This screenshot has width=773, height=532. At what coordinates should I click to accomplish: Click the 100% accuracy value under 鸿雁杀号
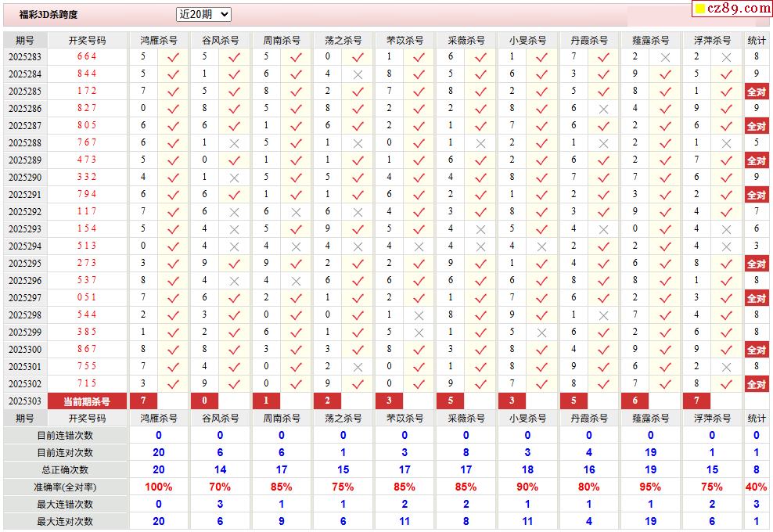point(159,487)
